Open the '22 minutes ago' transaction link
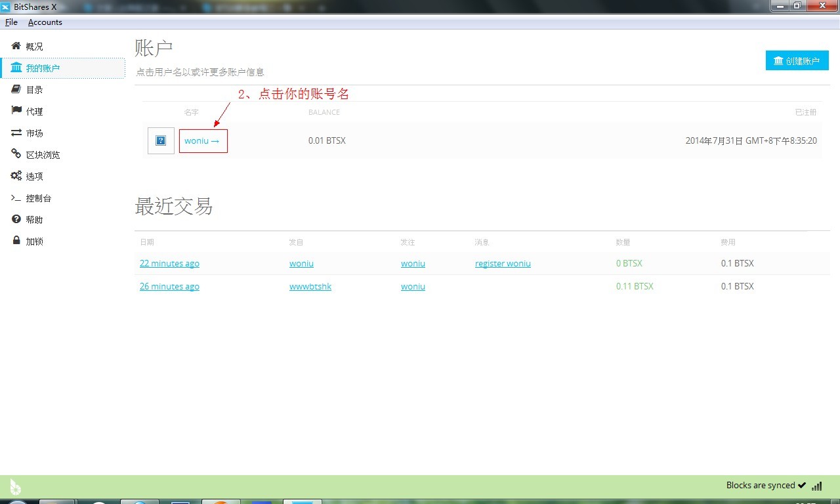The image size is (840, 504). 169,263
